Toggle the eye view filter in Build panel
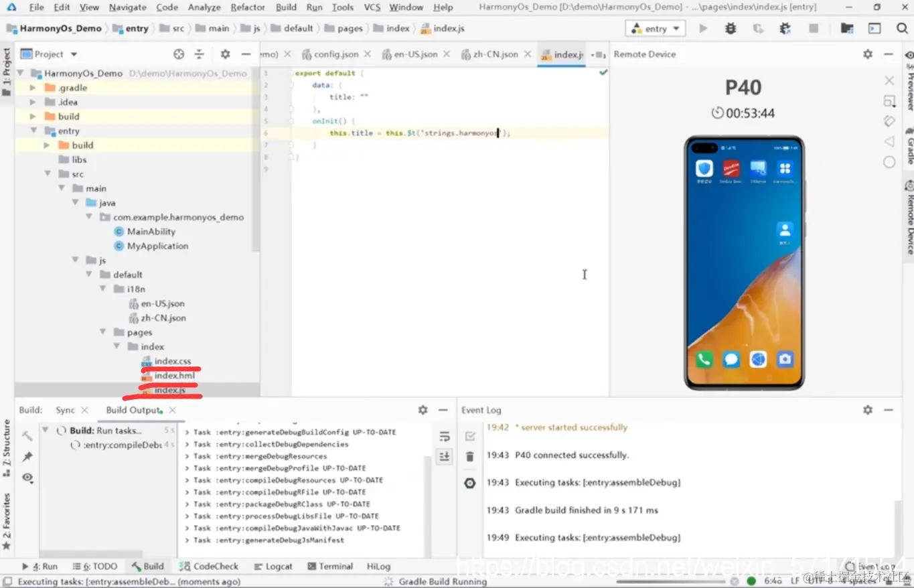914x588 pixels. click(x=27, y=477)
